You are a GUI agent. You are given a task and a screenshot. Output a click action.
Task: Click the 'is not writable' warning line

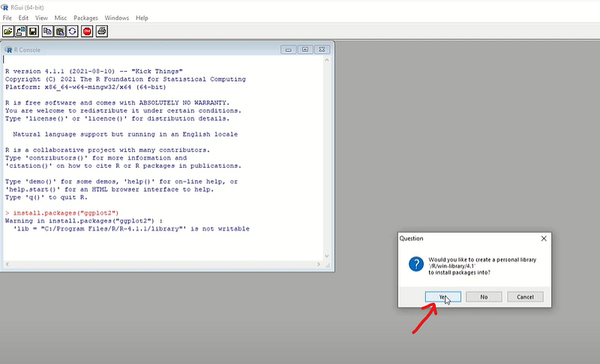pyautogui.click(x=131, y=228)
